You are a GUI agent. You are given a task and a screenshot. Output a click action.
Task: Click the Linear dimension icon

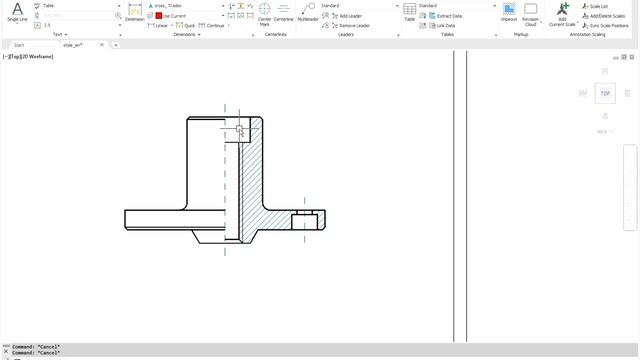coord(151,25)
